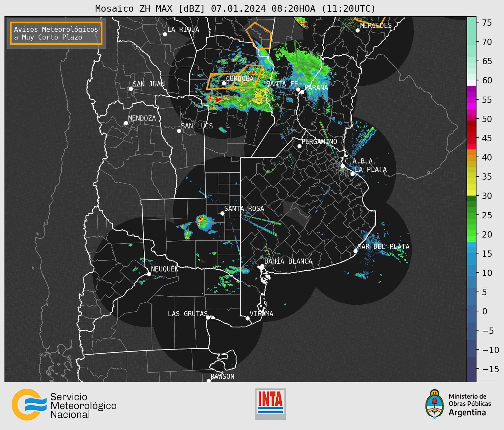Click the orange pentagon warning polygon north of Córdoba

coord(259,35)
